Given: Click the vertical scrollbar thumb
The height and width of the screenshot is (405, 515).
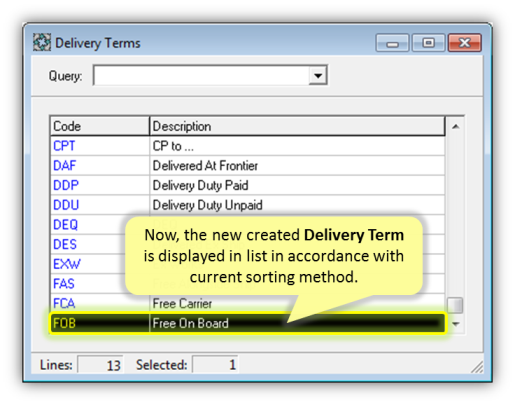Looking at the screenshot, I should (x=455, y=305).
